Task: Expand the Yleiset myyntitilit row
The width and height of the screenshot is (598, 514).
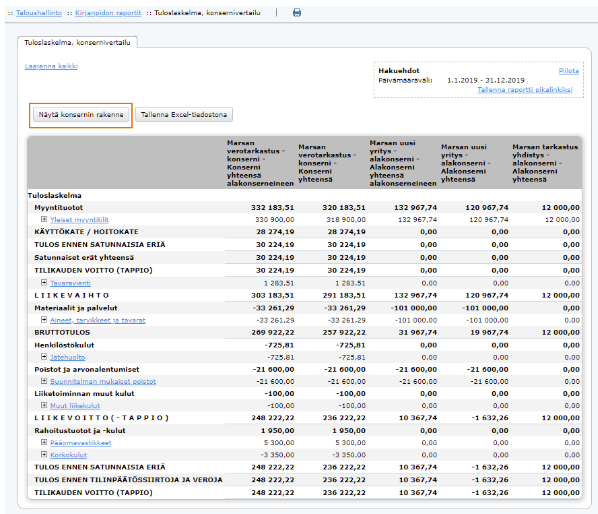Action: (x=44, y=219)
